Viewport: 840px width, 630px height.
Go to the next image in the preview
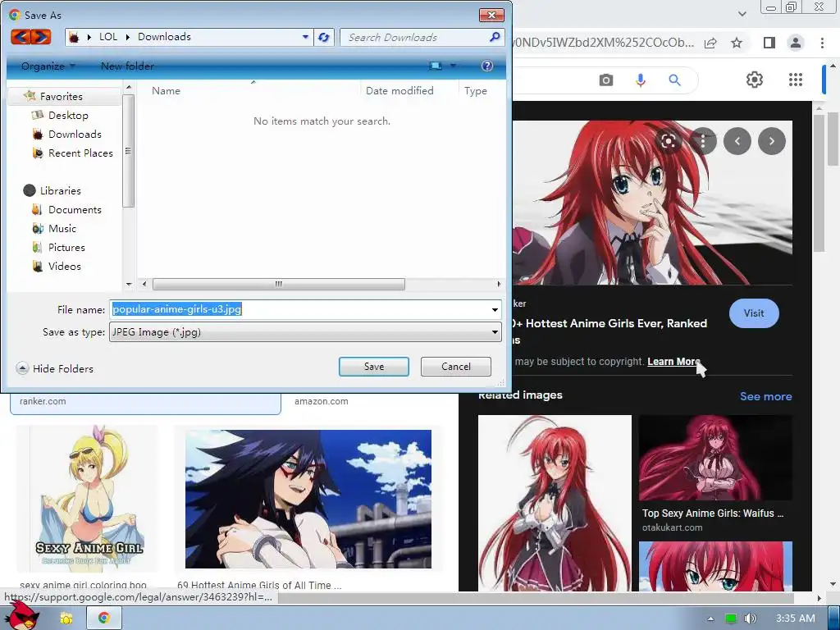(771, 141)
